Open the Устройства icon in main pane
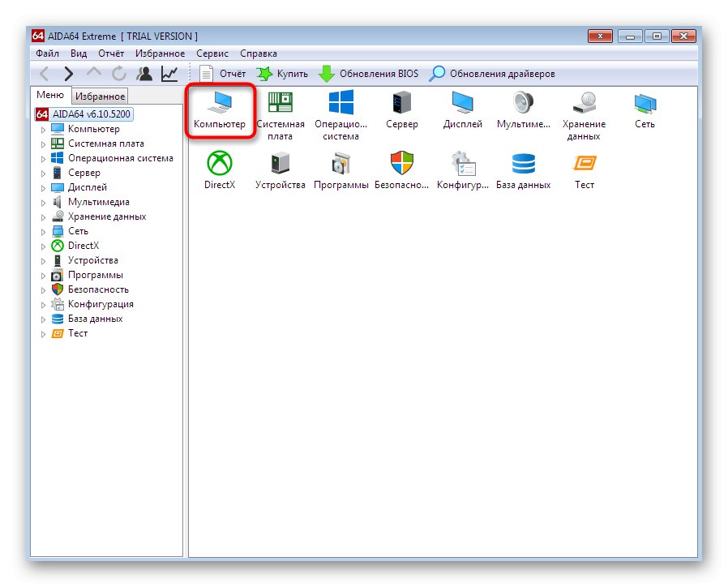 (x=280, y=170)
